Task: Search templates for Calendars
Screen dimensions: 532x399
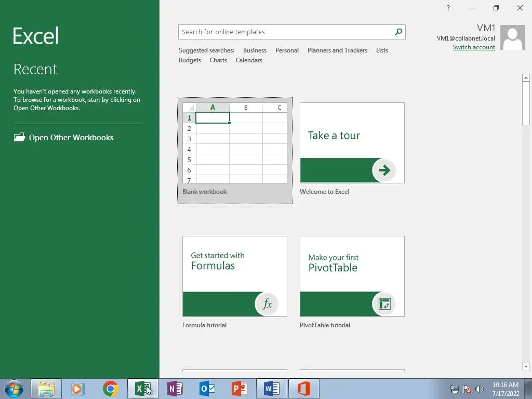Action: click(249, 60)
